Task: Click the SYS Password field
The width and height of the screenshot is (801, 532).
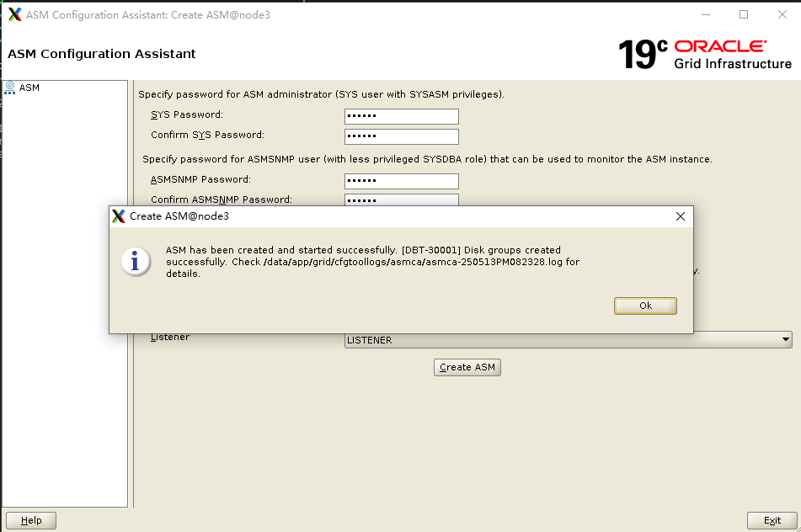Action: 402,116
